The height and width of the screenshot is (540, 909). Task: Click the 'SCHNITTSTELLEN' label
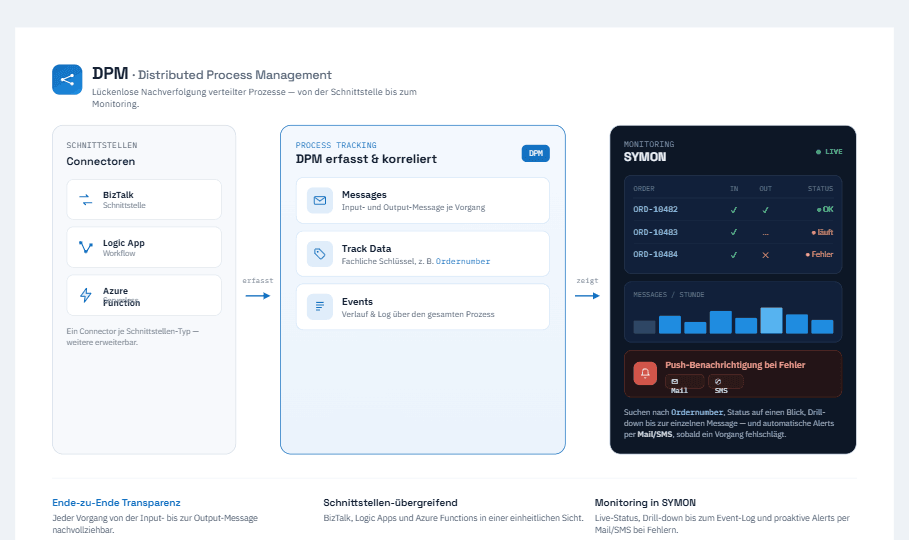tap(101, 145)
